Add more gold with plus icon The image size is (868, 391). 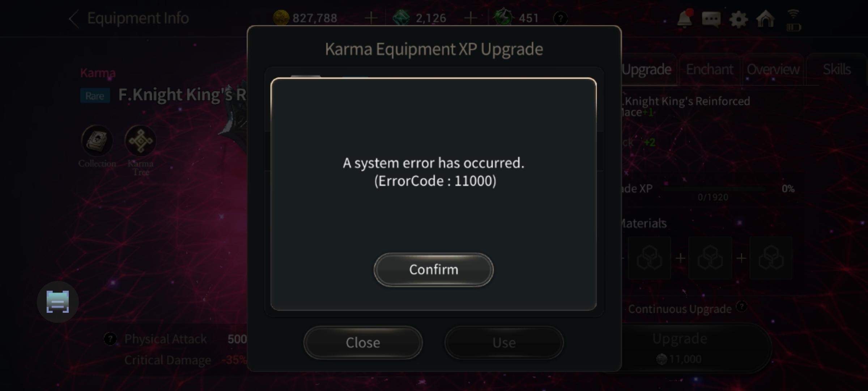click(371, 18)
